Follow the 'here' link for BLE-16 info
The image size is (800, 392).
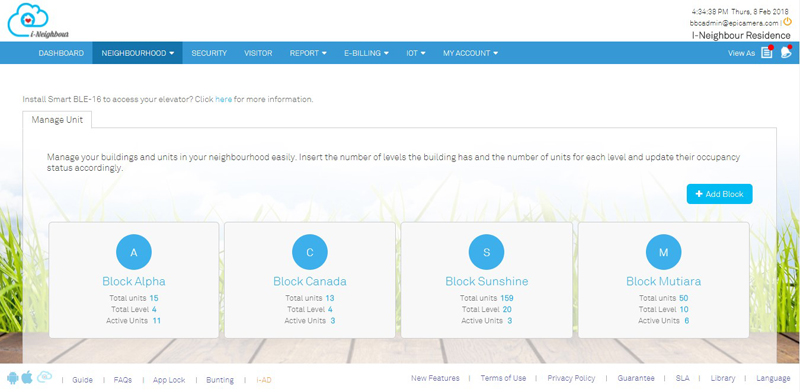tap(223, 100)
